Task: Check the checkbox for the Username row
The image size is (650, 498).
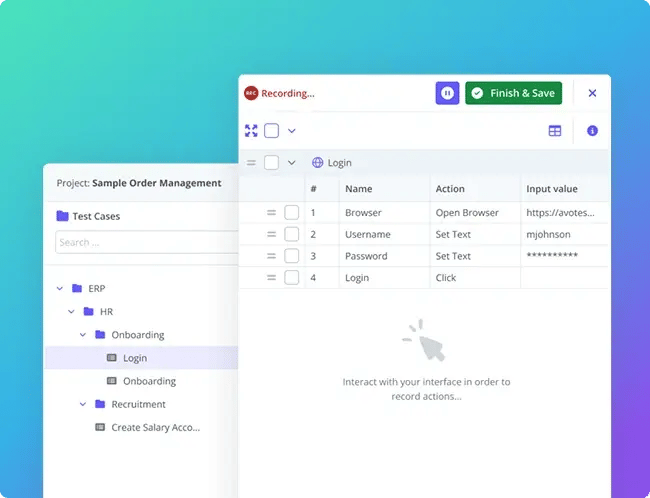Action: click(x=292, y=234)
